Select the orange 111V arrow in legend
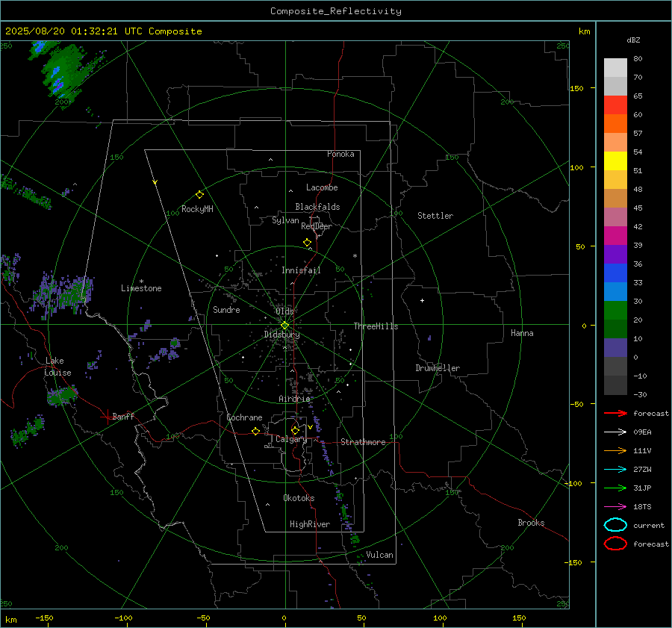The image size is (672, 628). [615, 450]
